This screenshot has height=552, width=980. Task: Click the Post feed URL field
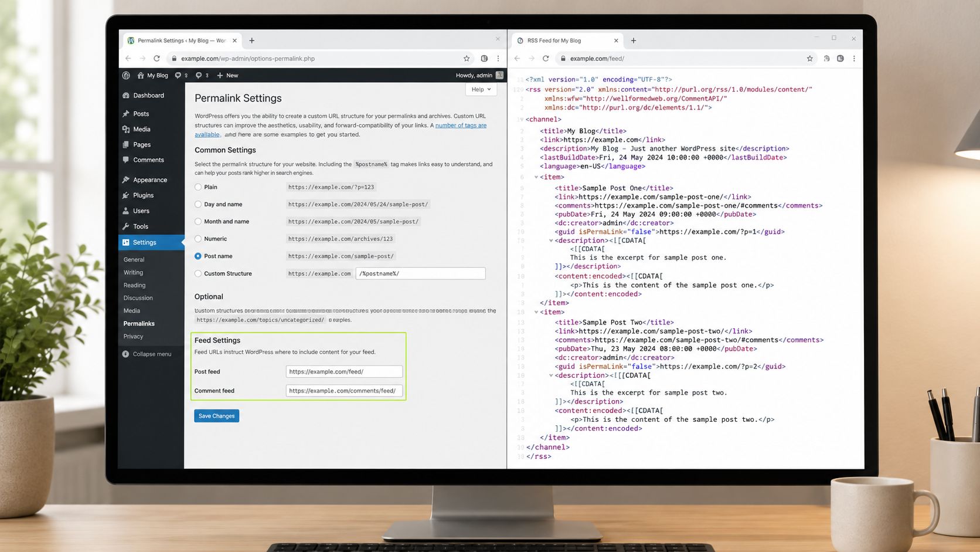point(344,371)
